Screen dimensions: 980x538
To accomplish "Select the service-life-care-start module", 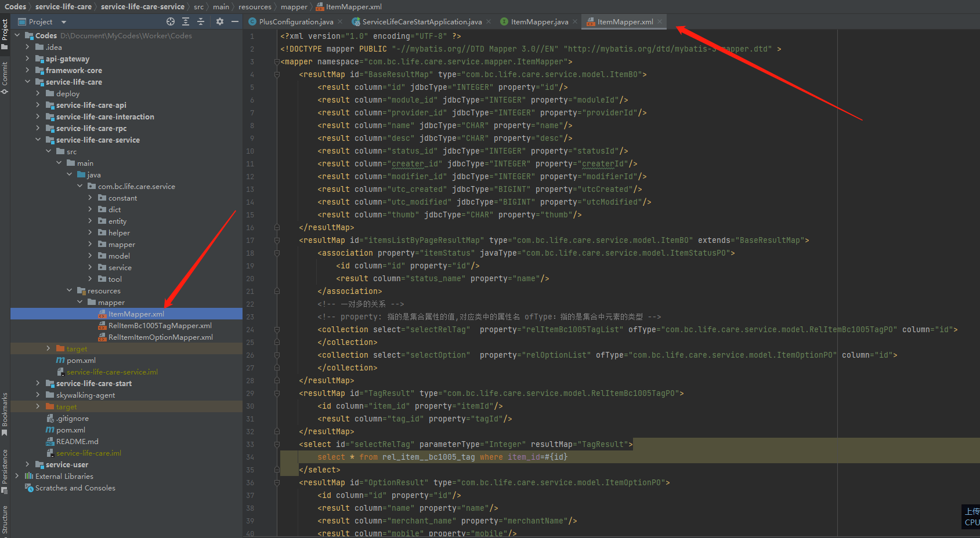I will pyautogui.click(x=94, y=383).
